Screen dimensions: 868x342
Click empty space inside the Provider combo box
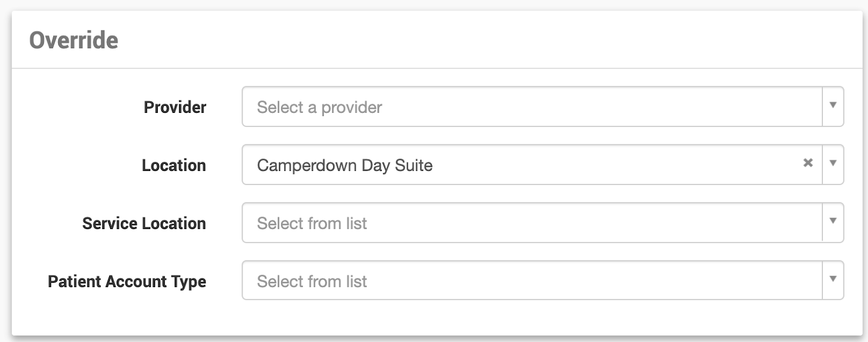pos(597,107)
